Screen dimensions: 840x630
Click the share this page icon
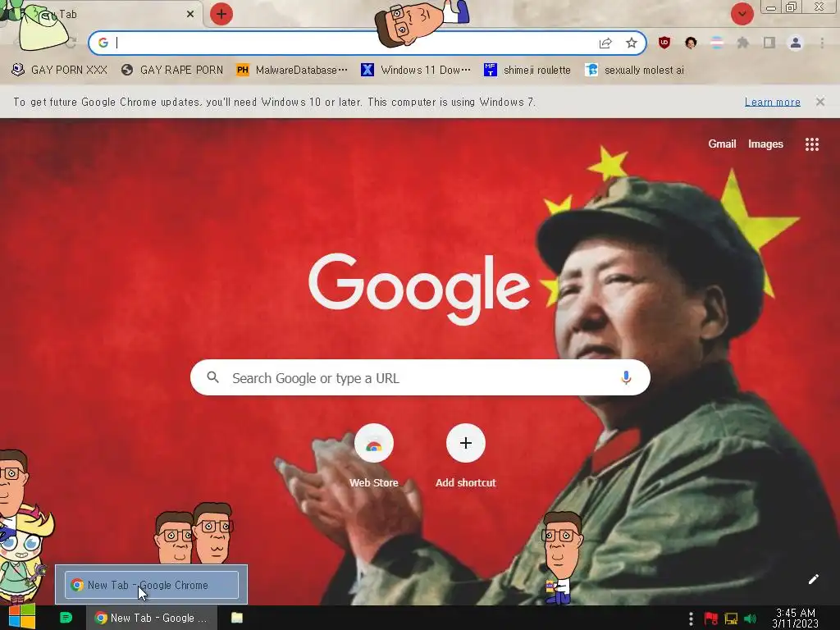tap(605, 43)
